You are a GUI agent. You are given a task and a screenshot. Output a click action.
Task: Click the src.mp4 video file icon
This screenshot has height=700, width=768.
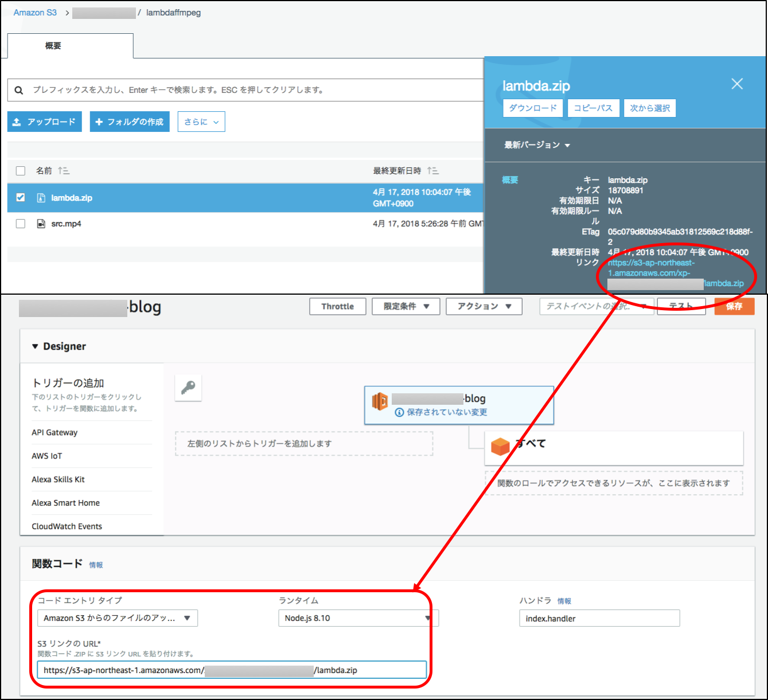coord(41,224)
